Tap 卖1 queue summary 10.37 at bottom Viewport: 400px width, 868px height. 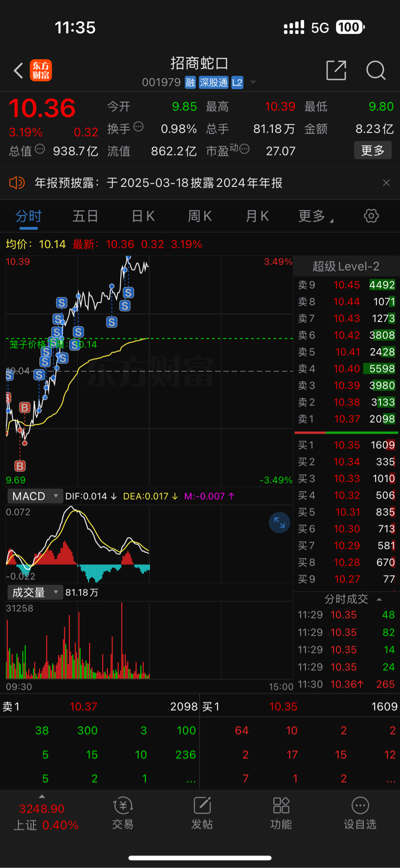click(99, 706)
